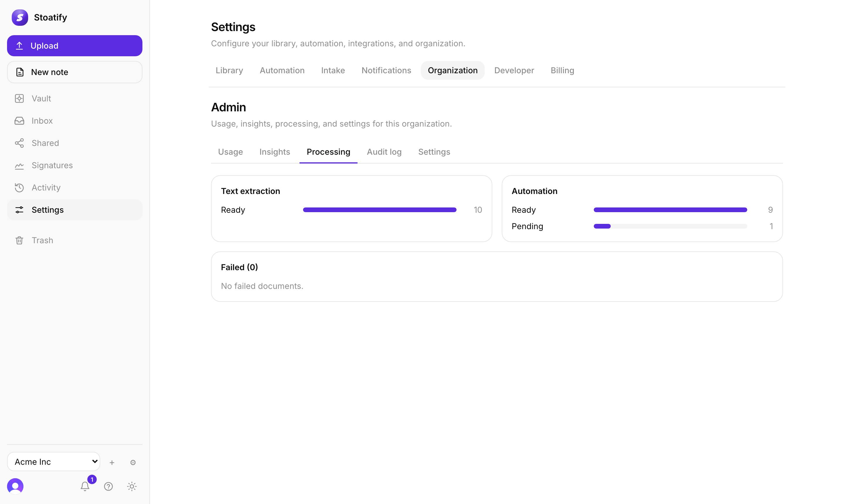844x504 pixels.
Task: Open the admin Settings sub-tab
Action: click(434, 152)
